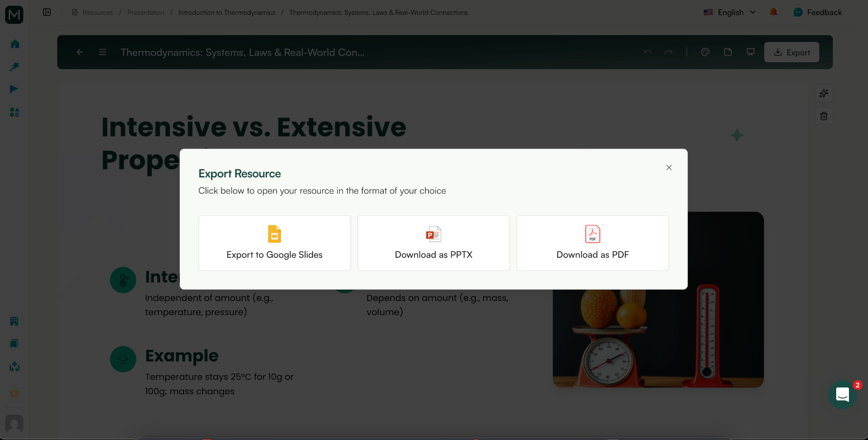868x440 pixels.
Task: Click the redo arrow icon
Action: coord(669,52)
